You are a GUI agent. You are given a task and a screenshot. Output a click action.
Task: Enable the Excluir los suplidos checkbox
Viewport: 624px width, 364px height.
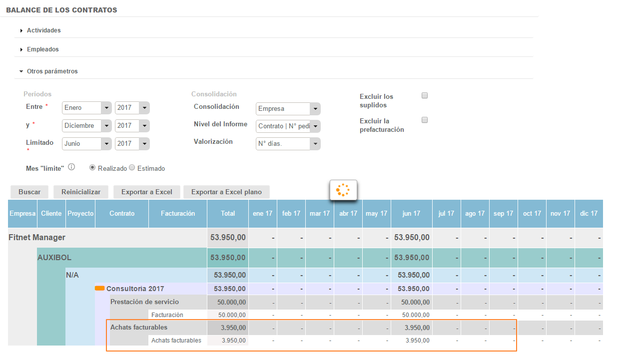click(x=425, y=96)
